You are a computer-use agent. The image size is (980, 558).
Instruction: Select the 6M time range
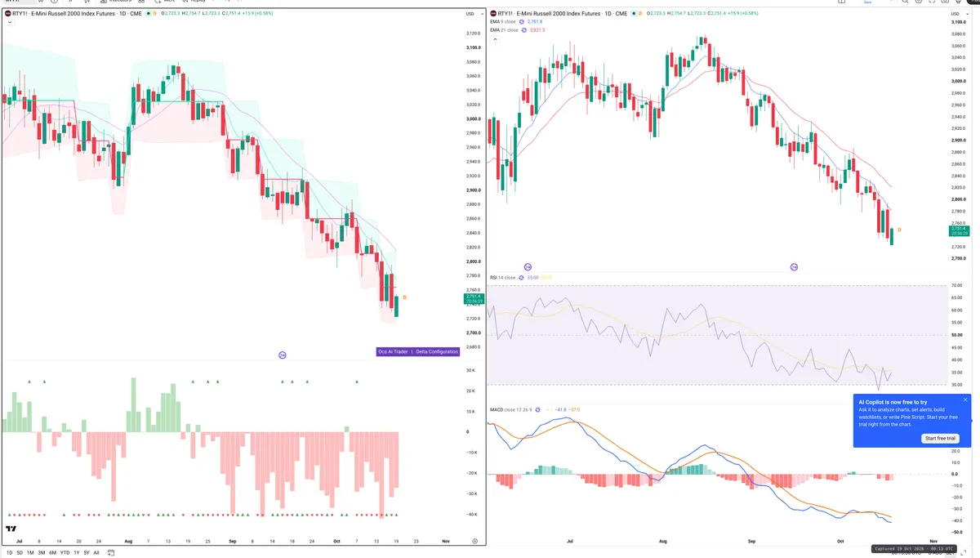click(x=53, y=553)
